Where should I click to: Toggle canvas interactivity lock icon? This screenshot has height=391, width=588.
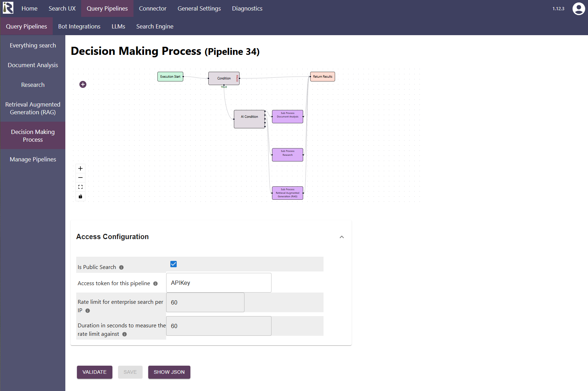click(80, 197)
